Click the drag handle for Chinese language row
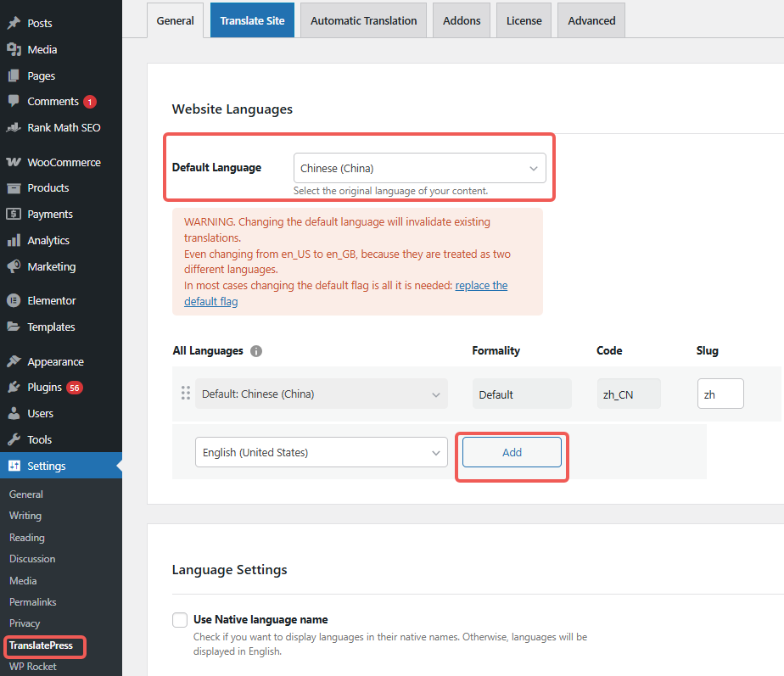This screenshot has width=784, height=676. [185, 394]
